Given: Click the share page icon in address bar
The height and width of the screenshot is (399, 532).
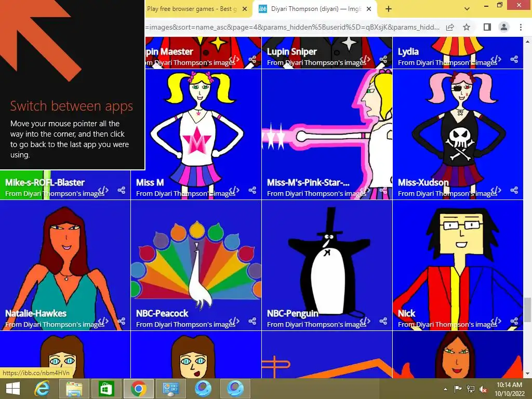Looking at the screenshot, I should point(450,27).
